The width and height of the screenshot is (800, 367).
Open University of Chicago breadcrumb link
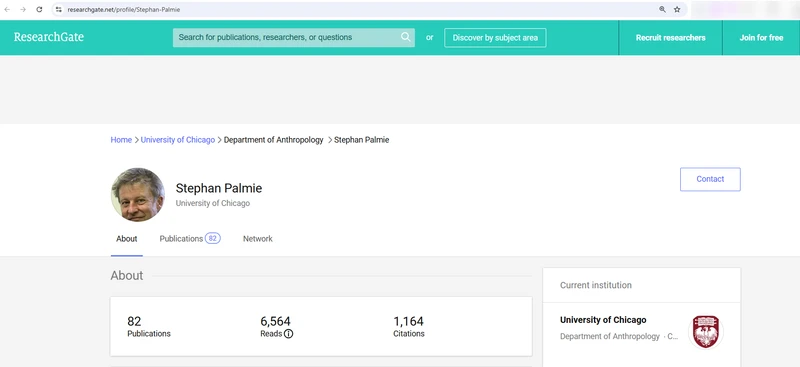[178, 140]
